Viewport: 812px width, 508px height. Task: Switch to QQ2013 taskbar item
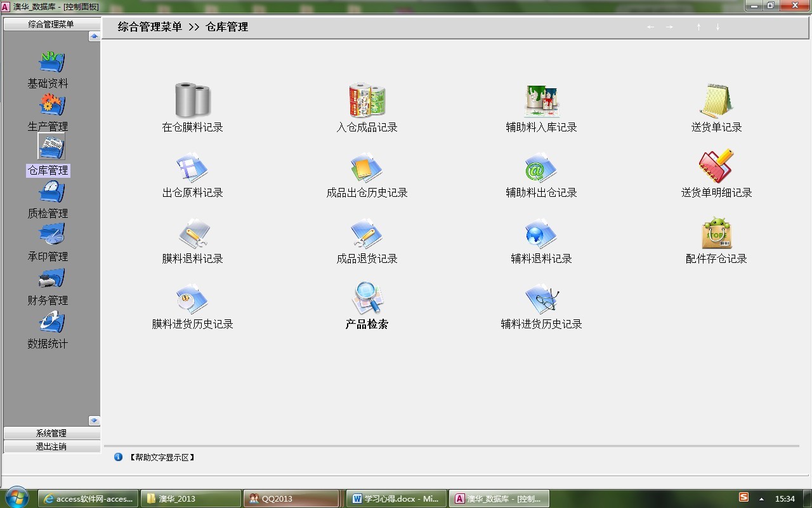(291, 498)
